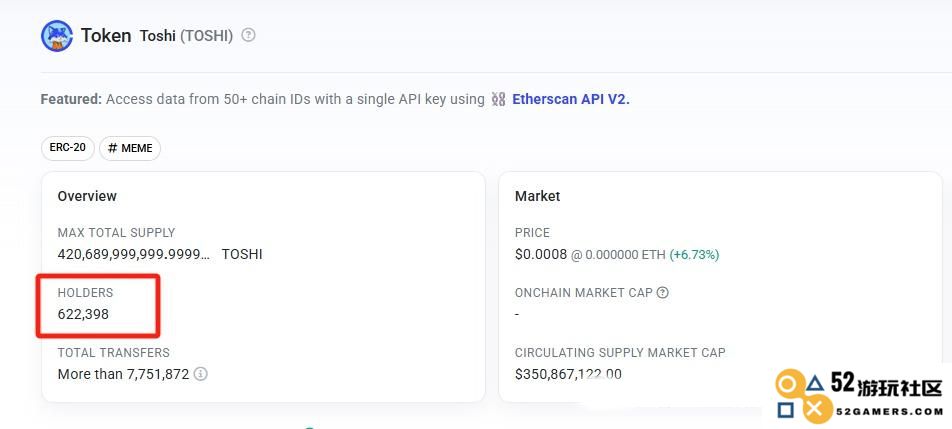Click the Toshi token logo icon

57,36
